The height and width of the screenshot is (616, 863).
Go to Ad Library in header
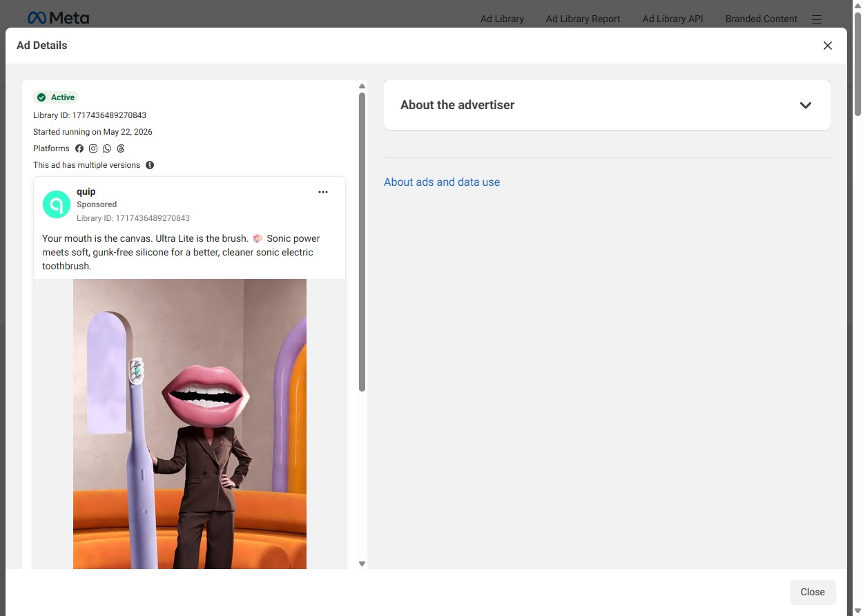[x=502, y=19]
